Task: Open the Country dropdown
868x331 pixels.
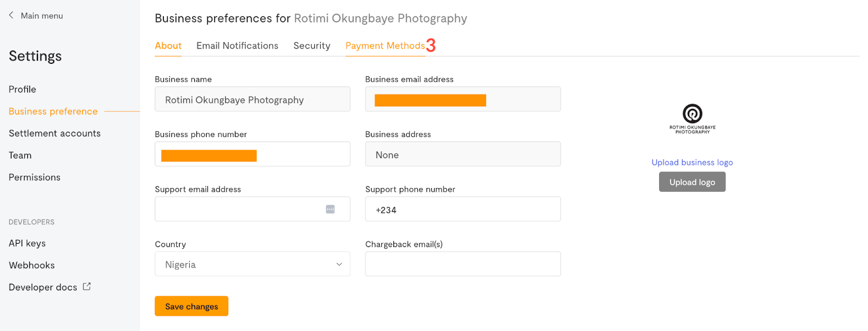Action: [252, 264]
